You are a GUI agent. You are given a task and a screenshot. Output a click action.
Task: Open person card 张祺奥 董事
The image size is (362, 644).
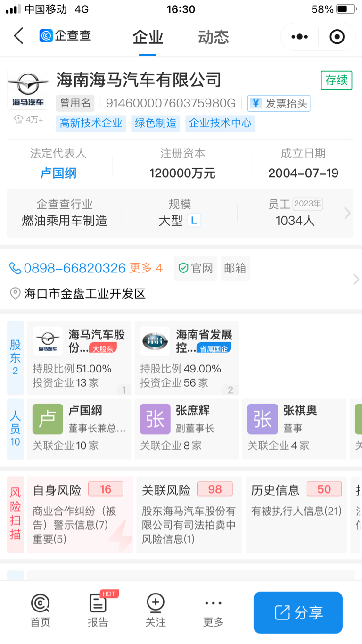click(294, 429)
